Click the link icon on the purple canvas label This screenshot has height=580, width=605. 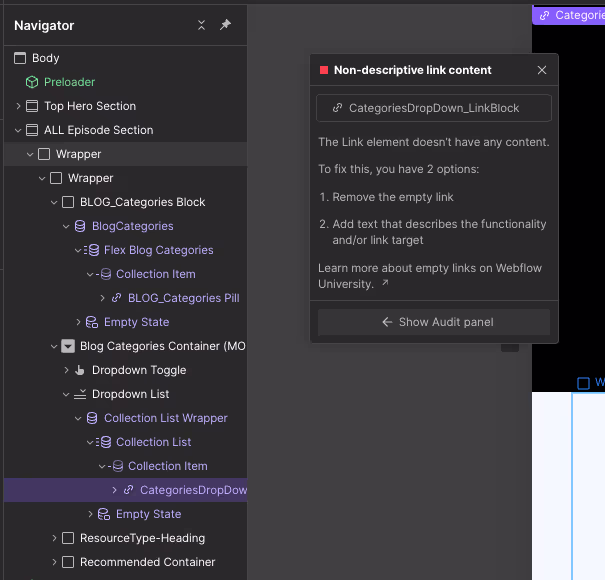[544, 15]
